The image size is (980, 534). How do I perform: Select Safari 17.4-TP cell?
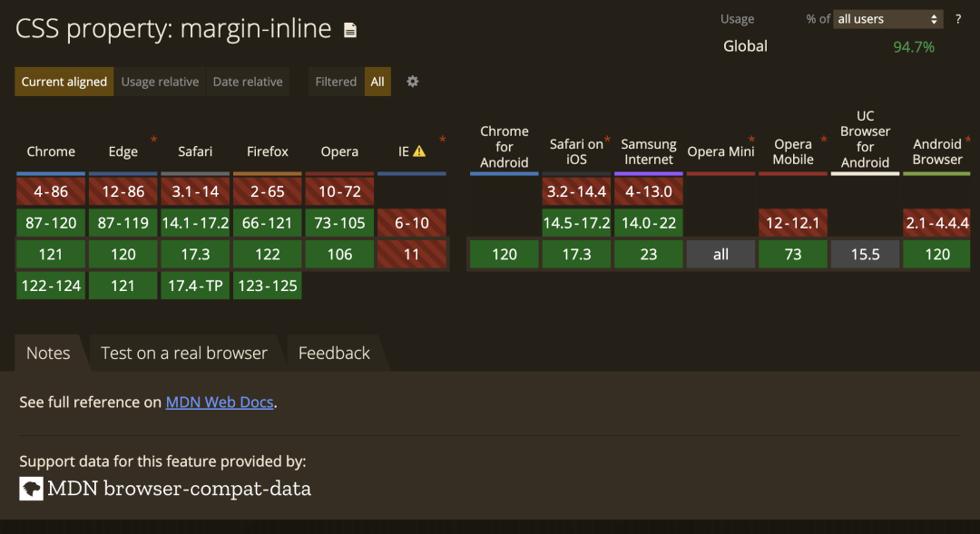(195, 286)
